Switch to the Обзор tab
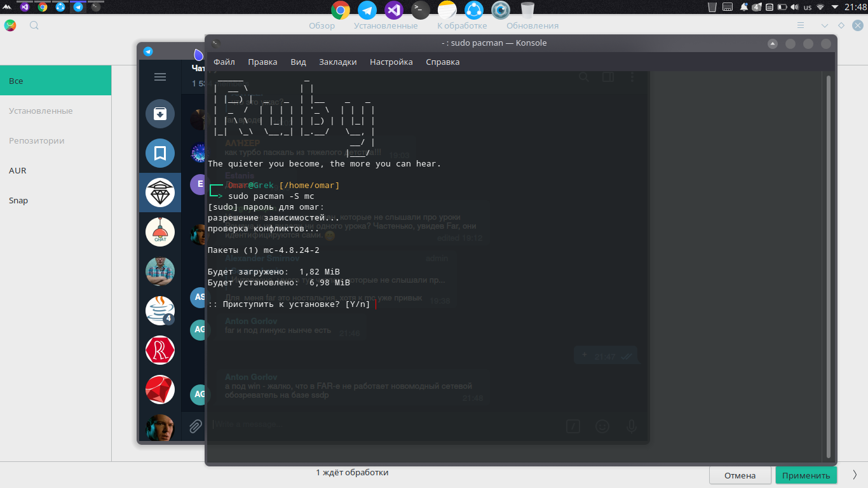Viewport: 868px width, 488px height. tap(322, 25)
